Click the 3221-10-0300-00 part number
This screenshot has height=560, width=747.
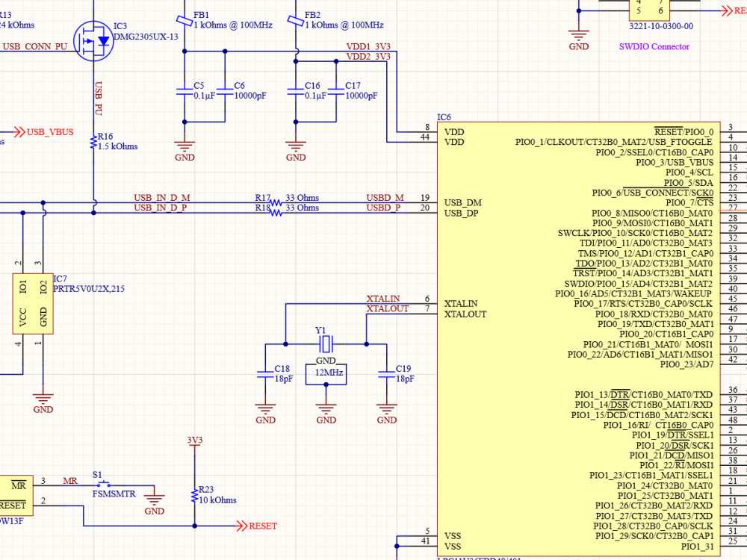661,25
